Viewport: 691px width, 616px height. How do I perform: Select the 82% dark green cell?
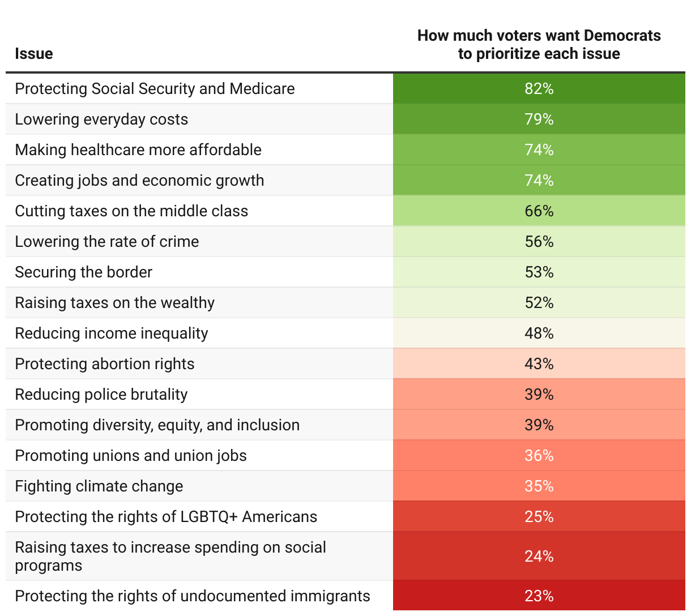[x=539, y=89]
